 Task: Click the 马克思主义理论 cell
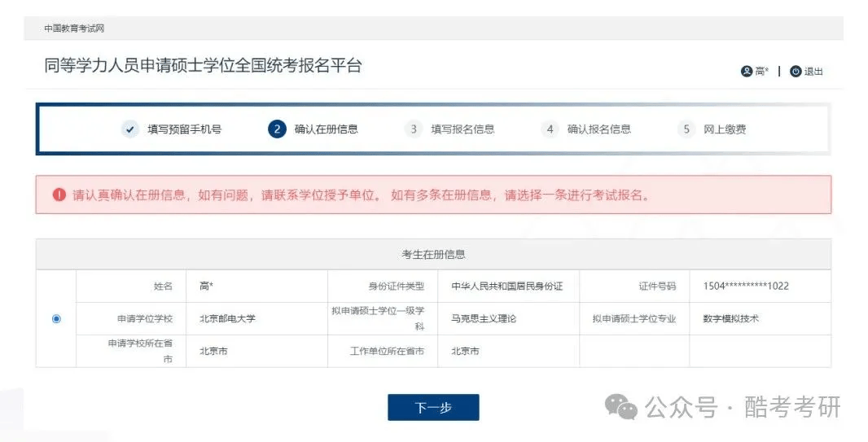tap(508, 318)
